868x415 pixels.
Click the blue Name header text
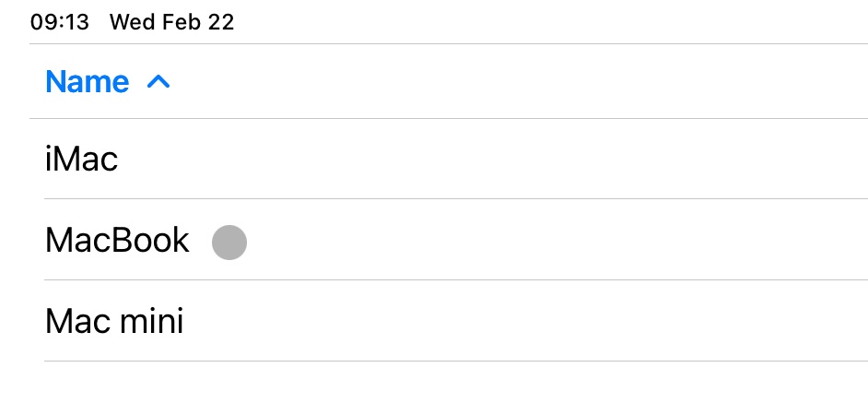tap(87, 82)
